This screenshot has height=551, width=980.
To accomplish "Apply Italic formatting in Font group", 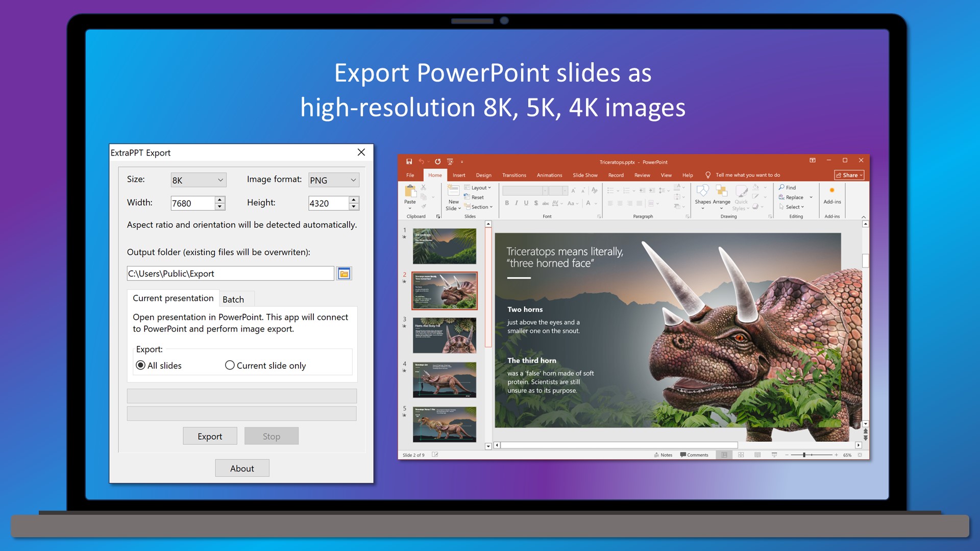I will point(517,203).
